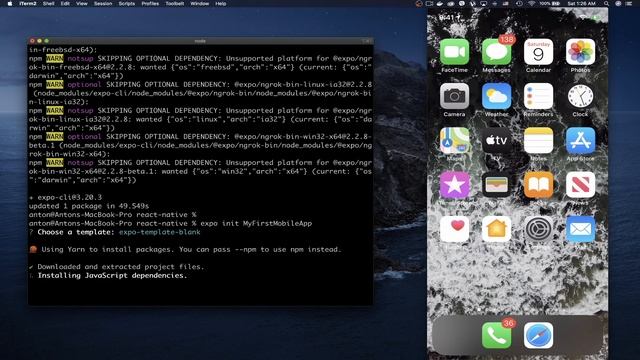The height and width of the screenshot is (360, 640).
Task: Click the menu bar clock Sat 1:26 AM
Action: tap(582, 3)
